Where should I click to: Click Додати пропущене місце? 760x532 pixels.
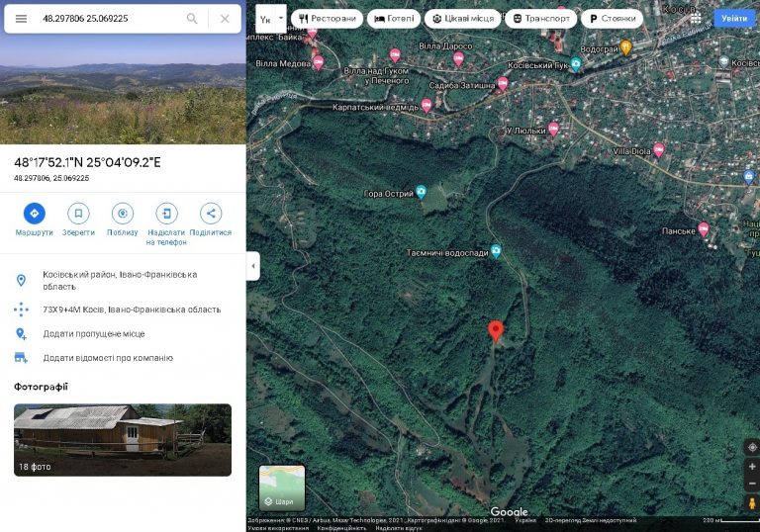[x=123, y=333]
